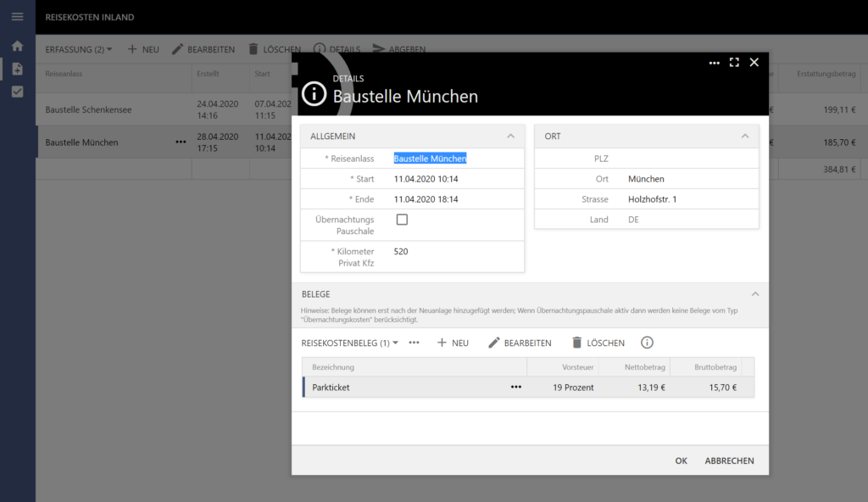This screenshot has width=868, height=502.
Task: Toggle fullscreen for the details dialog
Action: tap(734, 63)
